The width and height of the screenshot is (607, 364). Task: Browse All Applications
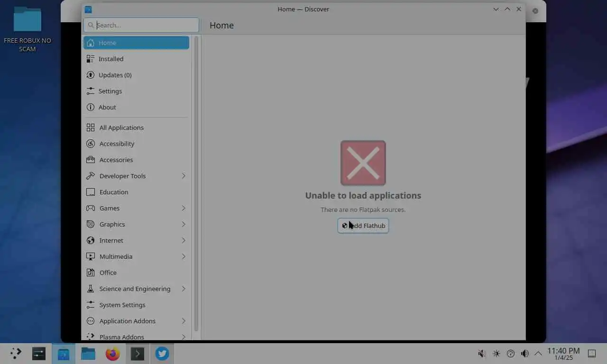click(137, 127)
